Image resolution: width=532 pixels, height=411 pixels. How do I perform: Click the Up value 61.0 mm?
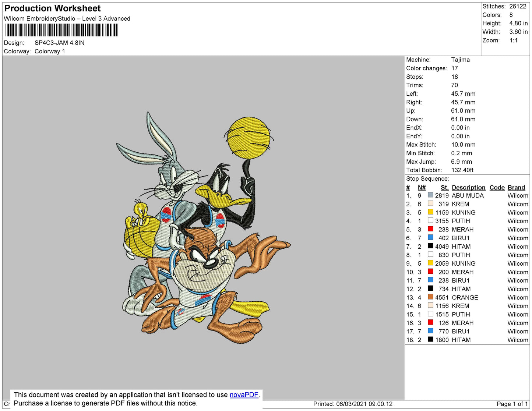[463, 110]
